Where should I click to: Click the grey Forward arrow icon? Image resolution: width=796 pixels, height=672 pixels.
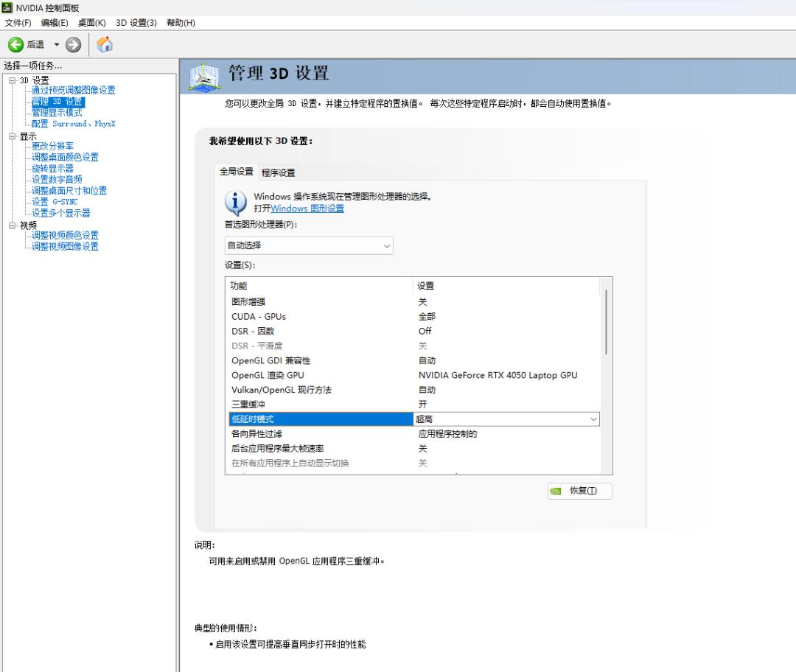point(73,45)
